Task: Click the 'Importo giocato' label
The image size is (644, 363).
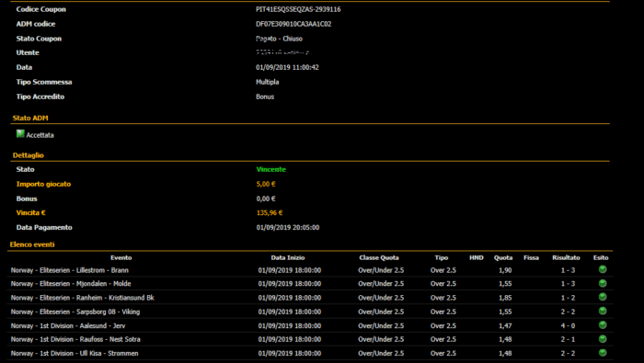Action: [43, 184]
